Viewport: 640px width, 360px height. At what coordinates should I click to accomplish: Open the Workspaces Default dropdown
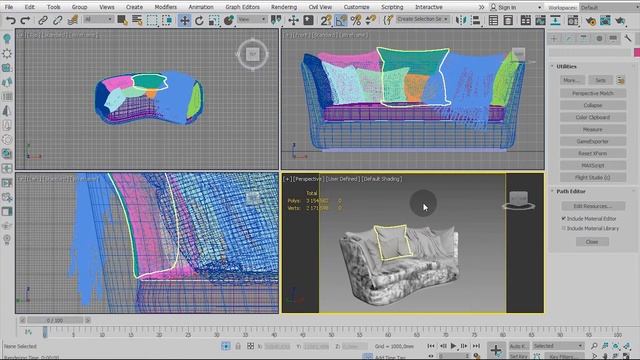click(x=609, y=7)
